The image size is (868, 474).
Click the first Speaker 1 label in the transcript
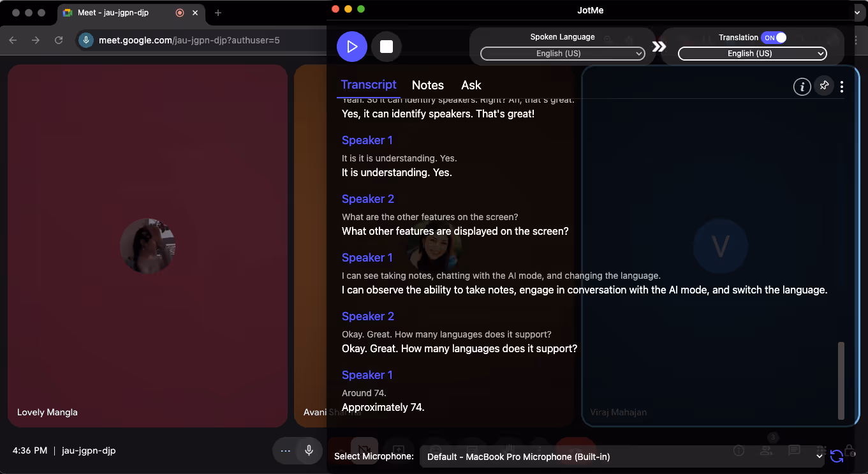pos(367,140)
